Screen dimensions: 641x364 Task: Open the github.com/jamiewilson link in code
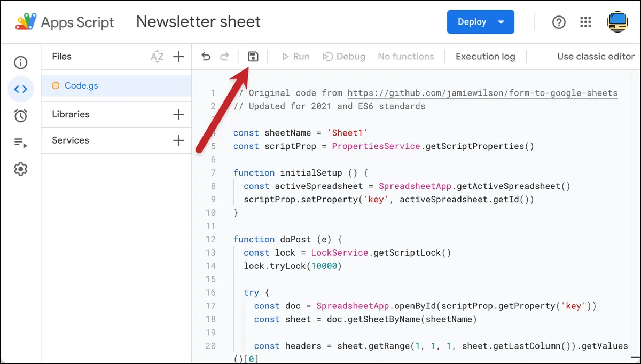pos(482,93)
